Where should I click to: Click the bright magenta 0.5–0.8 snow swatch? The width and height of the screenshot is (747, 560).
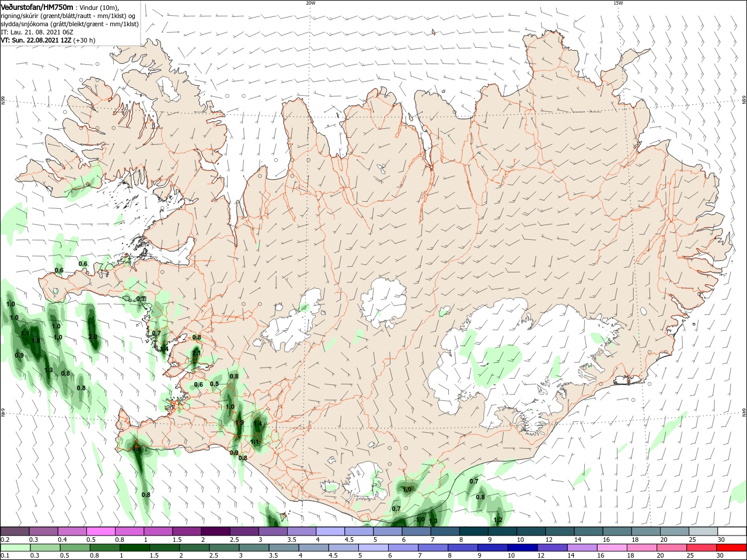(x=100, y=531)
